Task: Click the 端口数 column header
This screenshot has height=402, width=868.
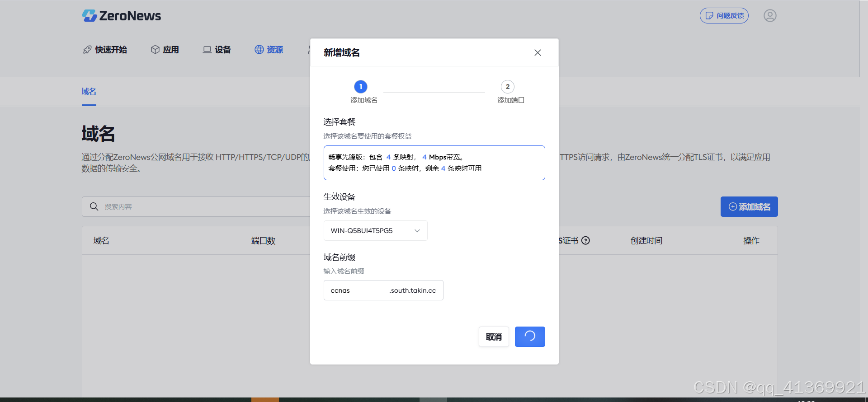Action: tap(264, 241)
